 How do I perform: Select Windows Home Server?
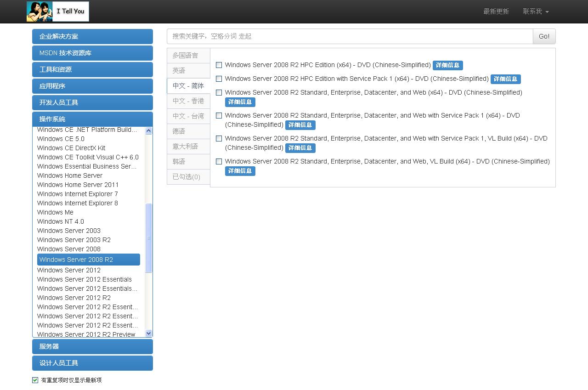pos(70,175)
